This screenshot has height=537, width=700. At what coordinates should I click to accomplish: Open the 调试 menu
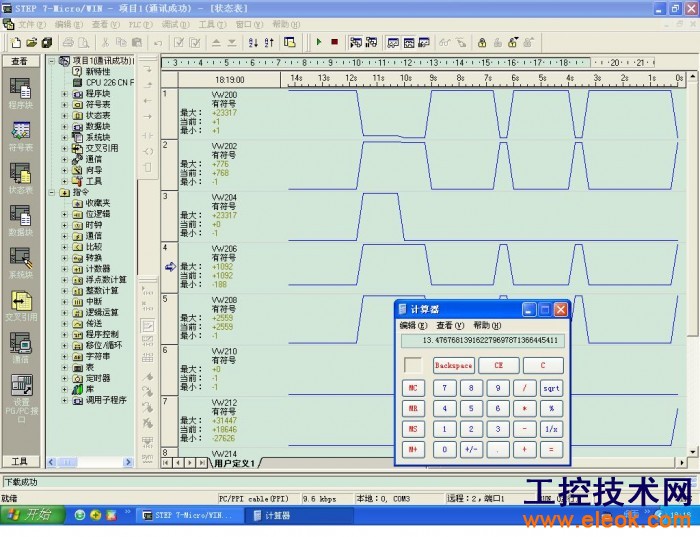coord(175,24)
